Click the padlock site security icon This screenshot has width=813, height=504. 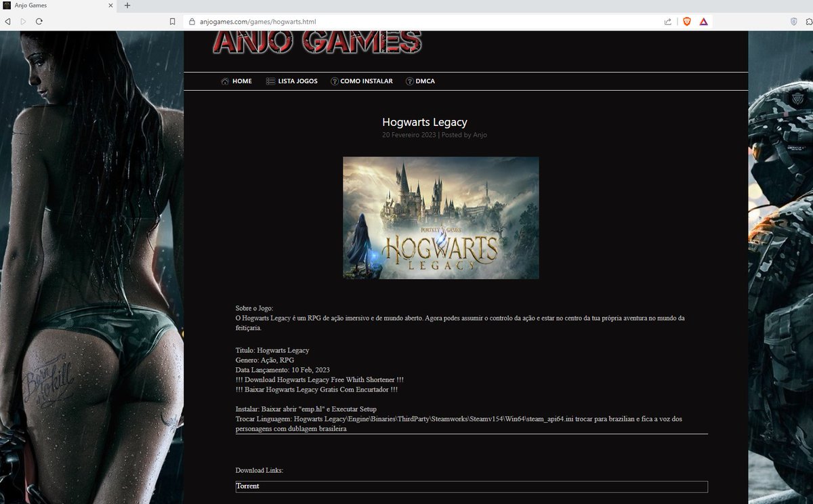pyautogui.click(x=192, y=22)
